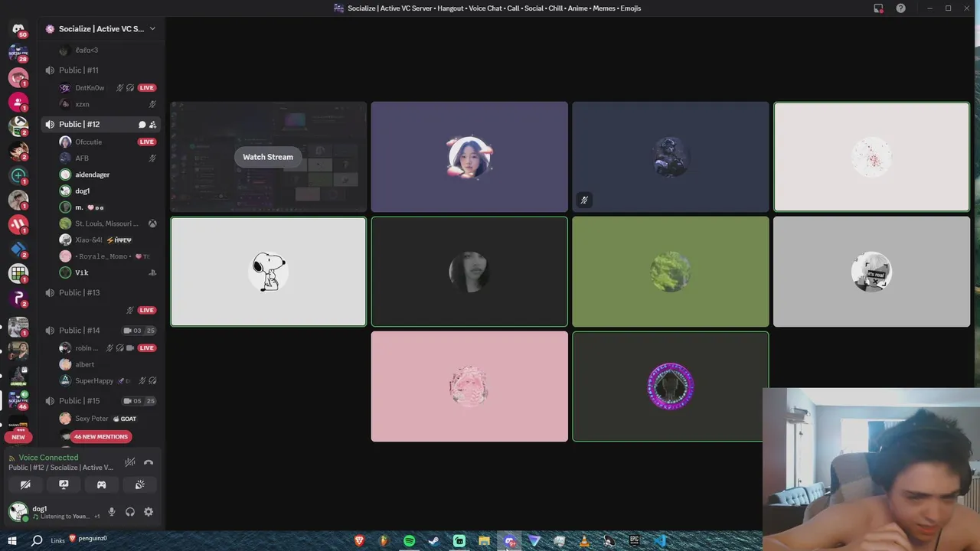Open File Explorer from the taskbar
980x551 pixels.
coord(484,541)
